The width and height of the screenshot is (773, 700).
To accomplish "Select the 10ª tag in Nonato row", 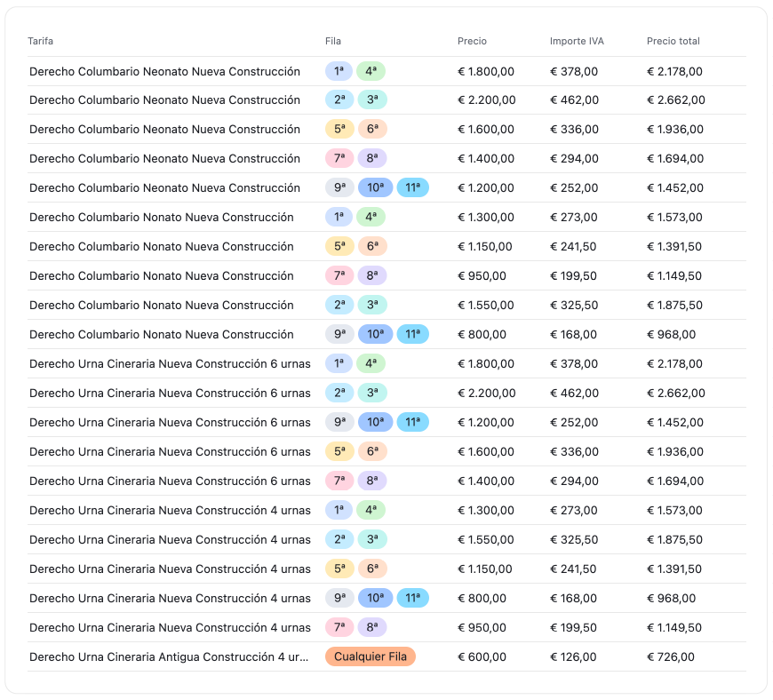I will click(375, 335).
